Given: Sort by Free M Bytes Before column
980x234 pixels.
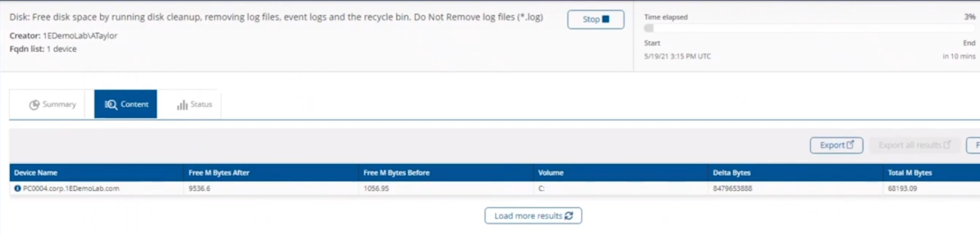Looking at the screenshot, I should coord(396,173).
